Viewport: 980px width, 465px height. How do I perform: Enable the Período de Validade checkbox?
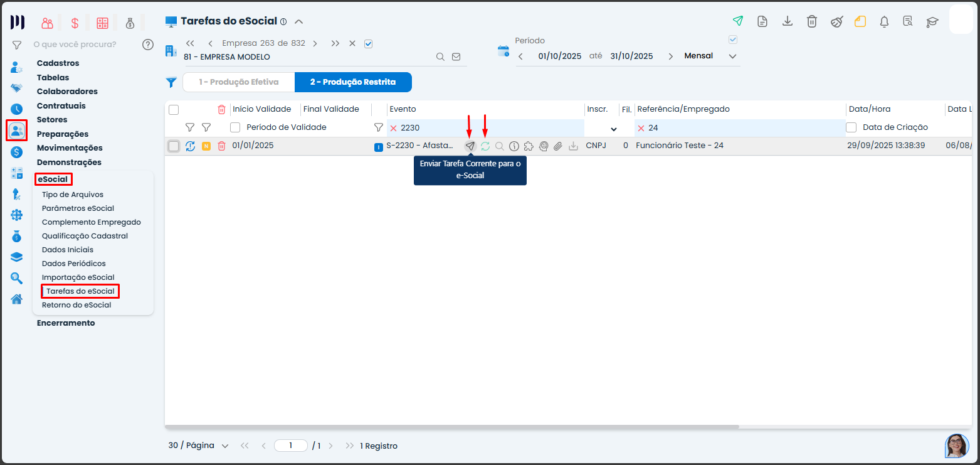pyautogui.click(x=235, y=127)
